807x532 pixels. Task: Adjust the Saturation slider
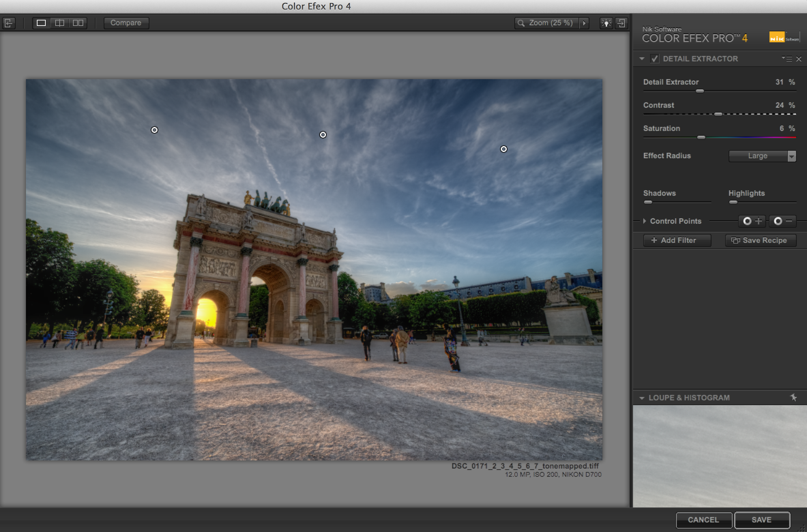coord(701,137)
